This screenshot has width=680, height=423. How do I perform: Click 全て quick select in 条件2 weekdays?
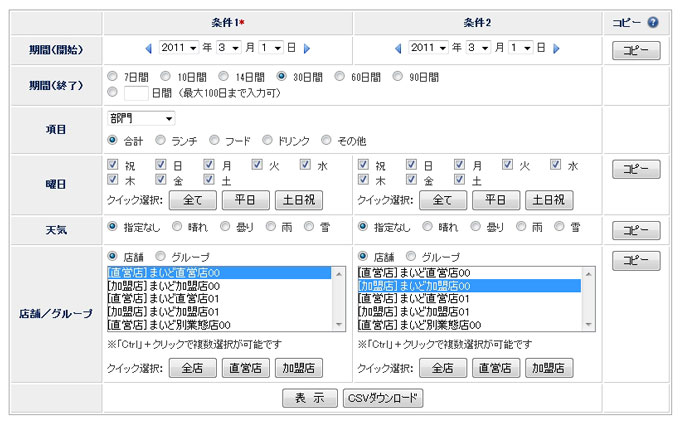pyautogui.click(x=443, y=200)
